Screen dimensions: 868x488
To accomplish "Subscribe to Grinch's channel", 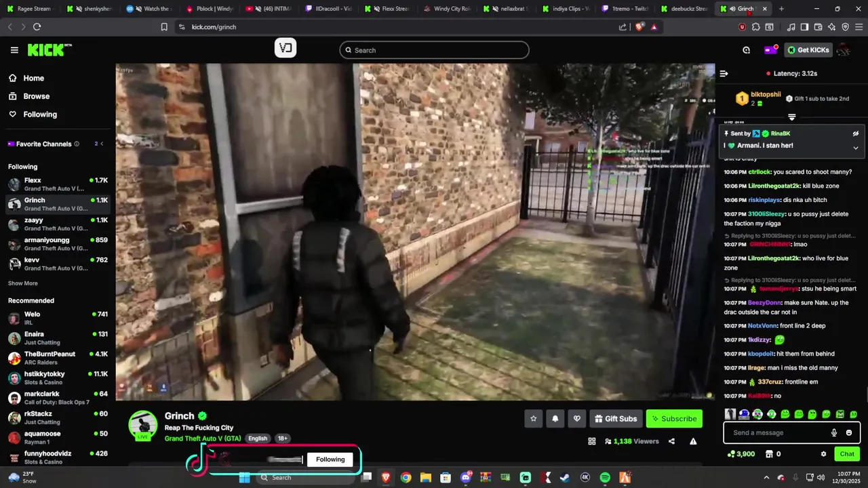I will point(674,419).
